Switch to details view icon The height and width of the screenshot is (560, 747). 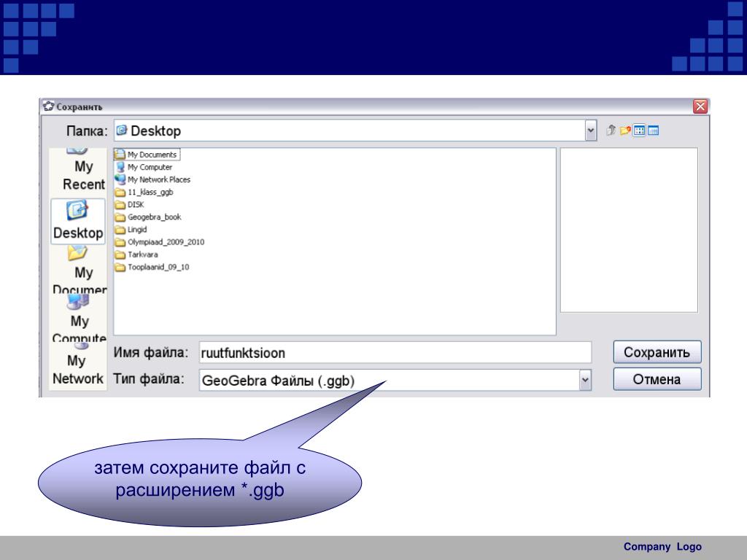coord(653,130)
